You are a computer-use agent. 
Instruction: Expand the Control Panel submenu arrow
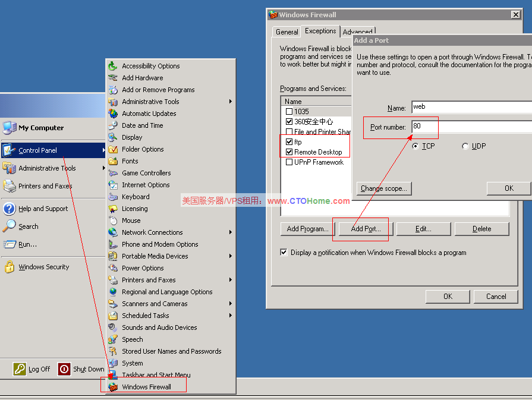pos(103,150)
